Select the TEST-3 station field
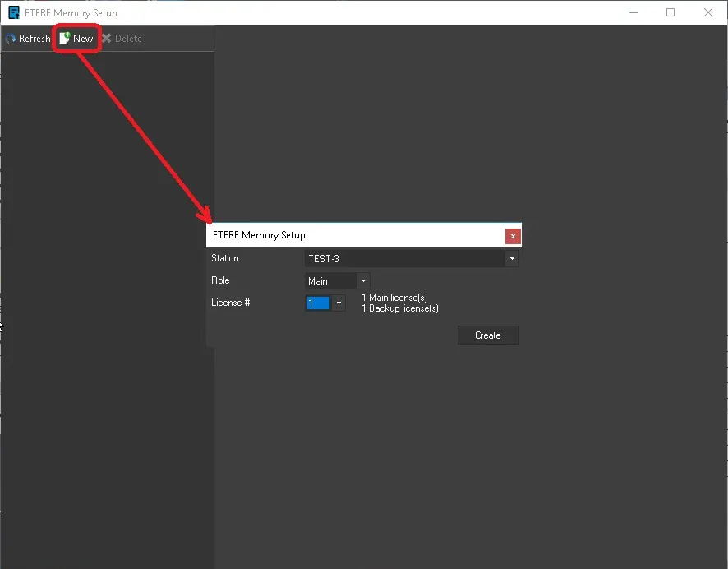The height and width of the screenshot is (569, 728). [404, 259]
